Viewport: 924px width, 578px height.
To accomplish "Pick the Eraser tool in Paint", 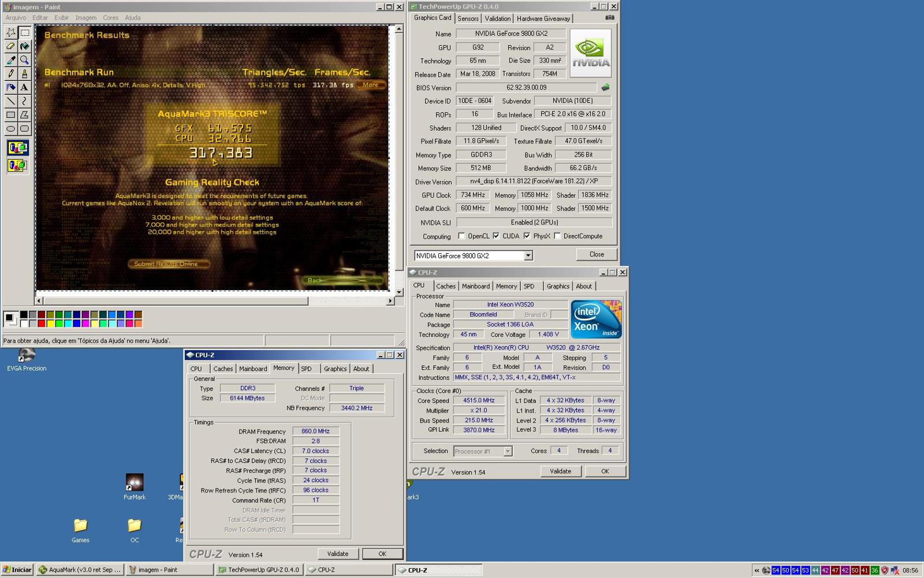I will (x=11, y=46).
